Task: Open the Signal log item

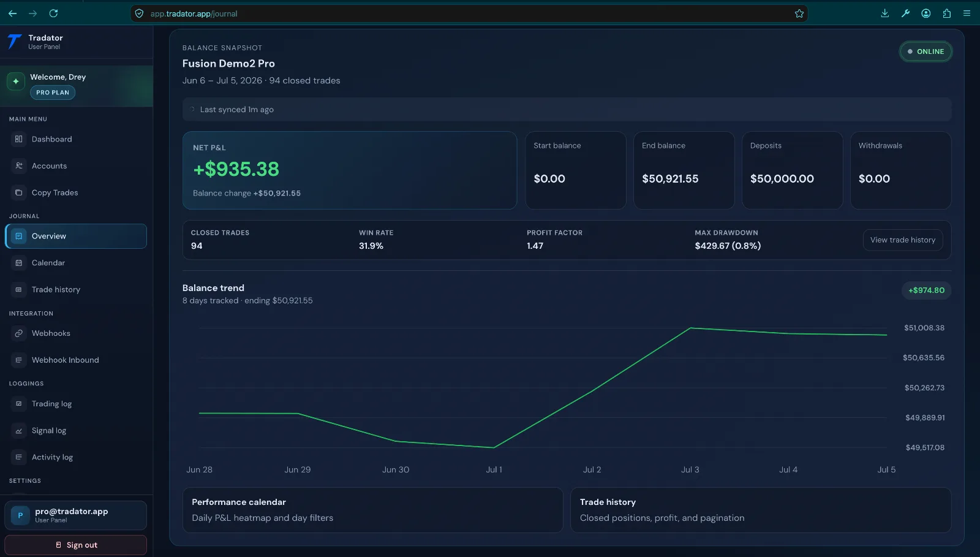Action: tap(76, 431)
